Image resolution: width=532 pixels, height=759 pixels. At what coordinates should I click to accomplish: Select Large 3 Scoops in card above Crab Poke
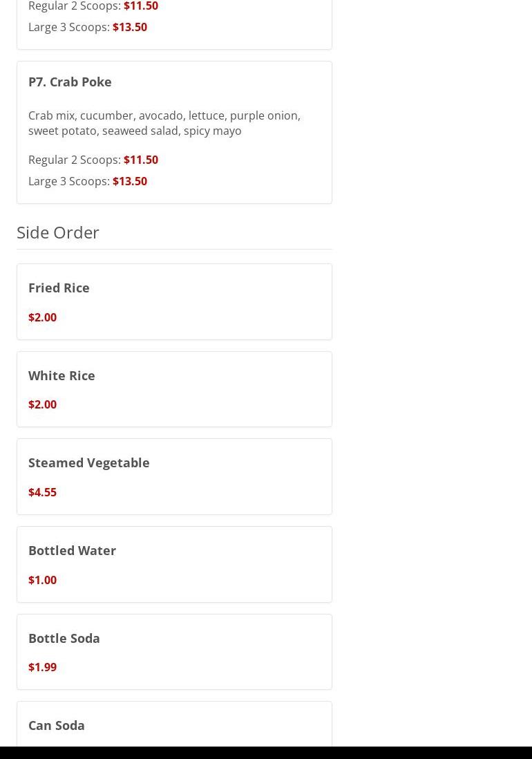(x=69, y=27)
